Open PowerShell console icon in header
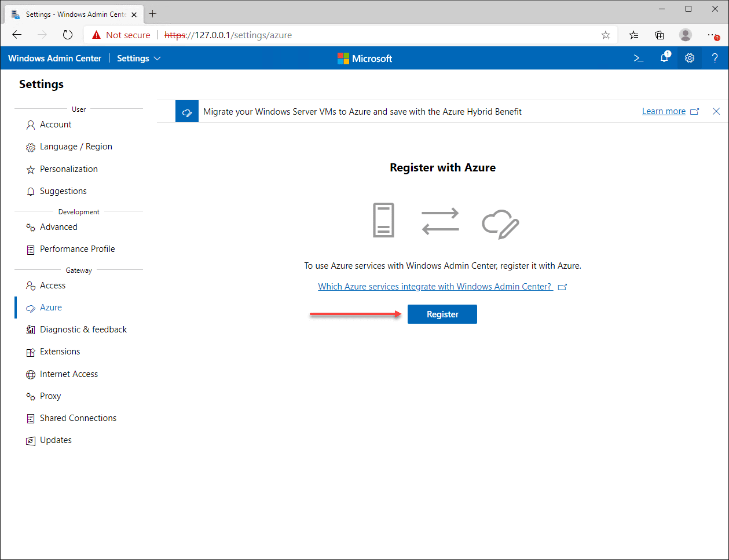Screen dimensions: 729x560 [x=639, y=58]
